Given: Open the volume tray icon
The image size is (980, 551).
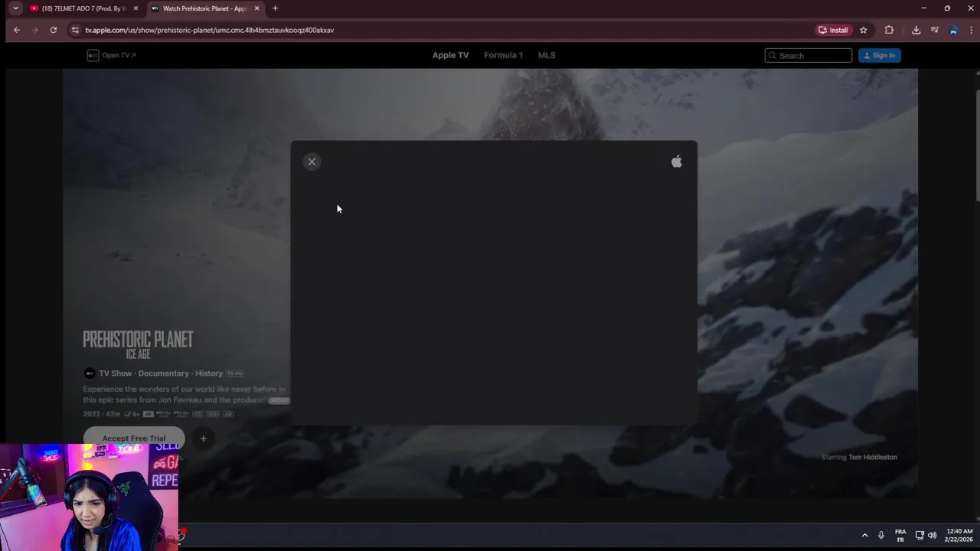Looking at the screenshot, I should pyautogui.click(x=932, y=535).
